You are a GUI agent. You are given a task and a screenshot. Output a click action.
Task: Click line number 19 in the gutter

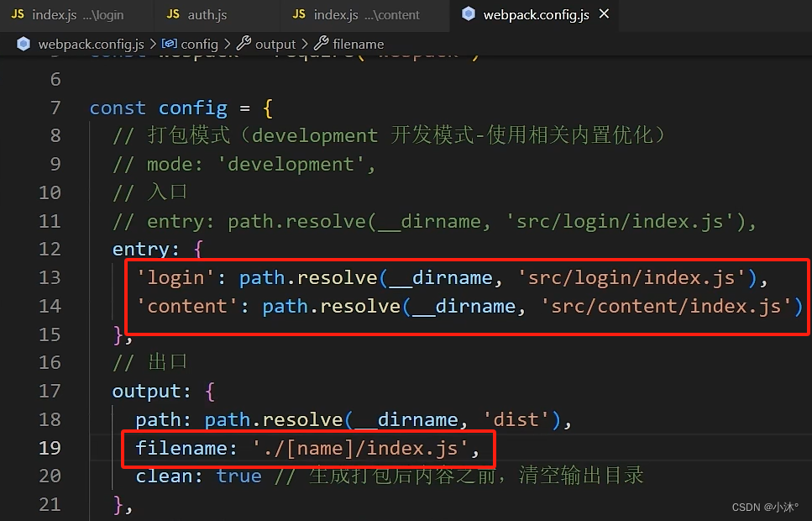click(x=50, y=448)
